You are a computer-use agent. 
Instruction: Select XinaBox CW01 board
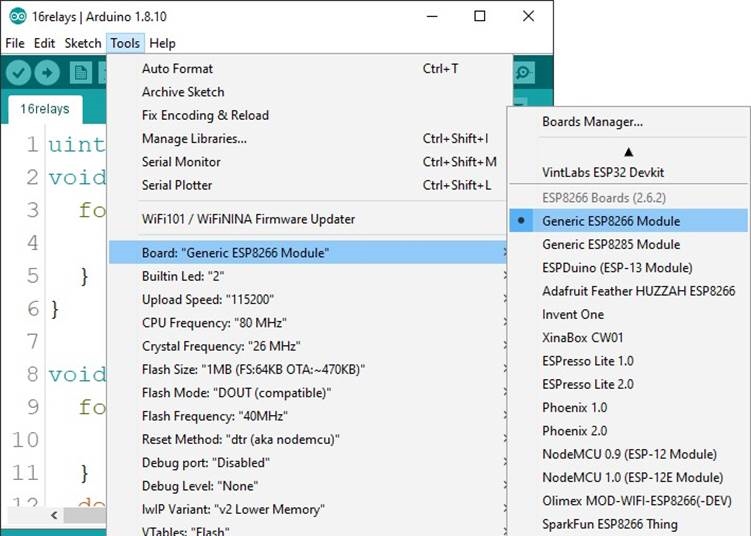(x=628, y=338)
